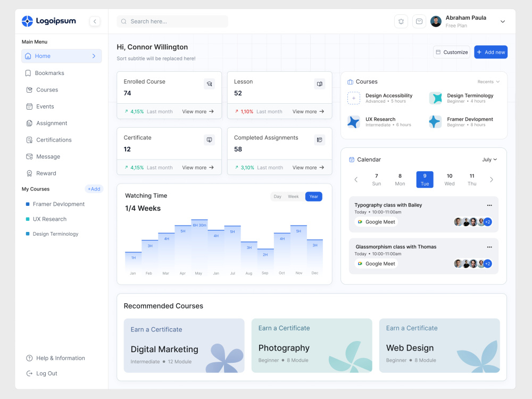Open UX Research under My Courses
The width and height of the screenshot is (532, 399).
point(46,219)
